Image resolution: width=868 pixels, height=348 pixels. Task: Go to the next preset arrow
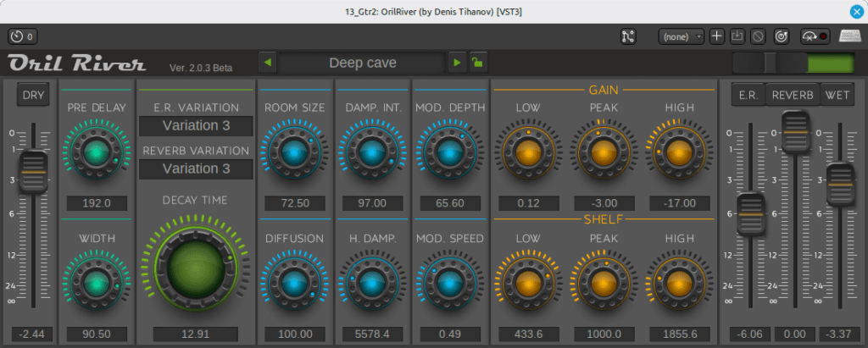coord(457,63)
